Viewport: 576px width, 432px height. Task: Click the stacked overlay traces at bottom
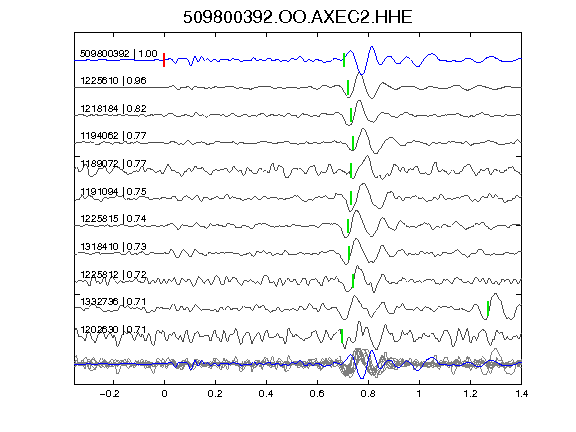pyautogui.click(x=298, y=364)
